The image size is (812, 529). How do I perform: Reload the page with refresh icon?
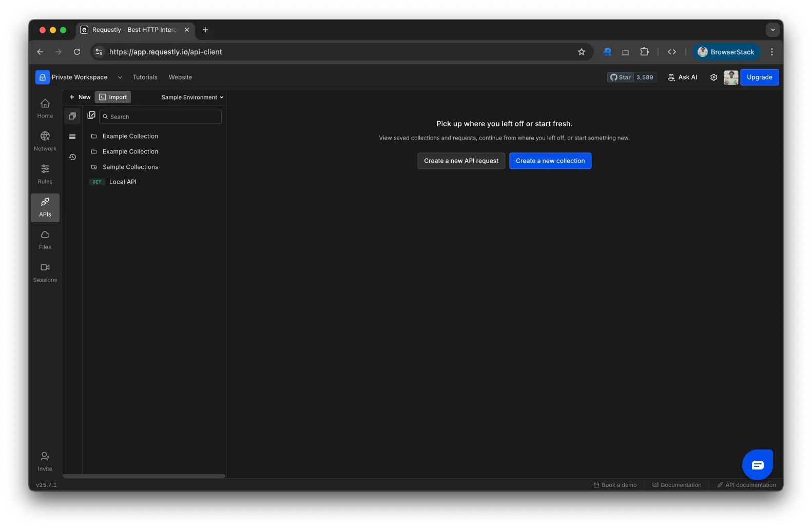77,52
